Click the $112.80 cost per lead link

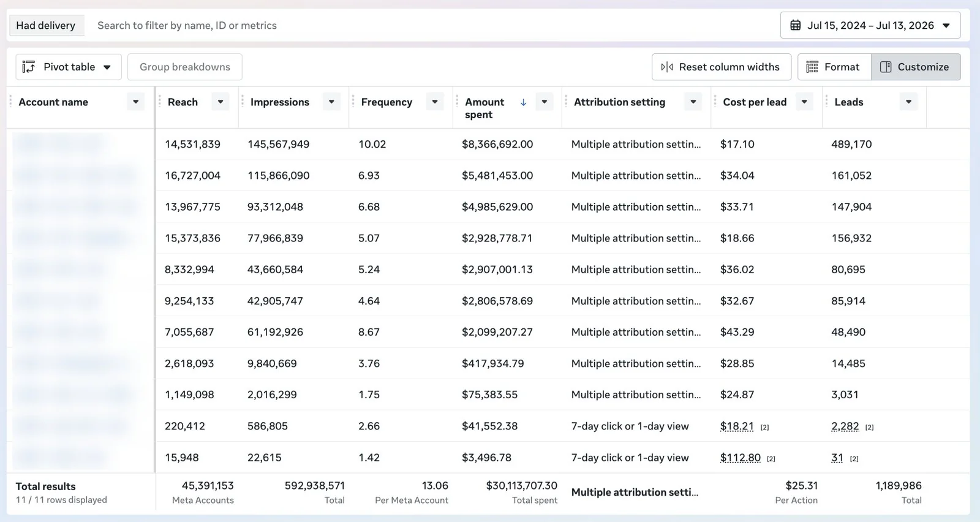coord(741,458)
